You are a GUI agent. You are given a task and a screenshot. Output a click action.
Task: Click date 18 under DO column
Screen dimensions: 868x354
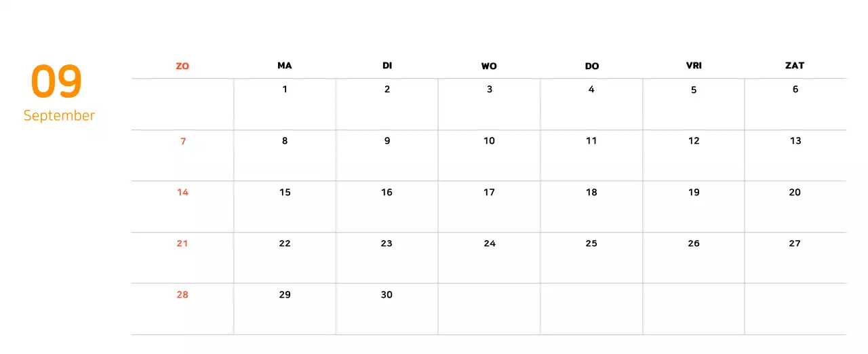point(591,193)
